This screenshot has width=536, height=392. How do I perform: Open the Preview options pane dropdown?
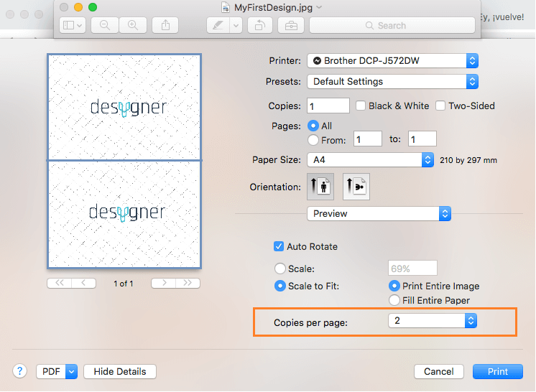pos(379,214)
